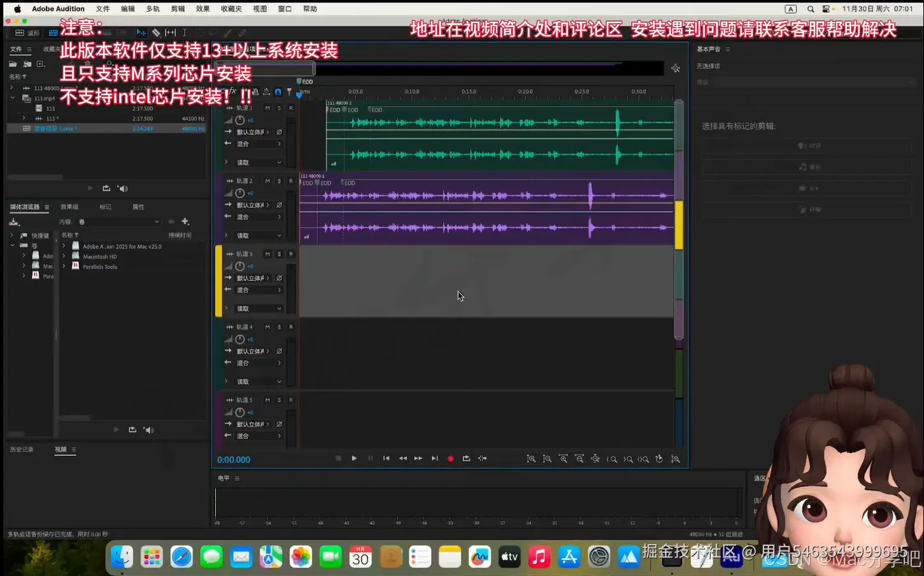
Task: Click Zoom Out amplitude icon
Action: (x=547, y=459)
